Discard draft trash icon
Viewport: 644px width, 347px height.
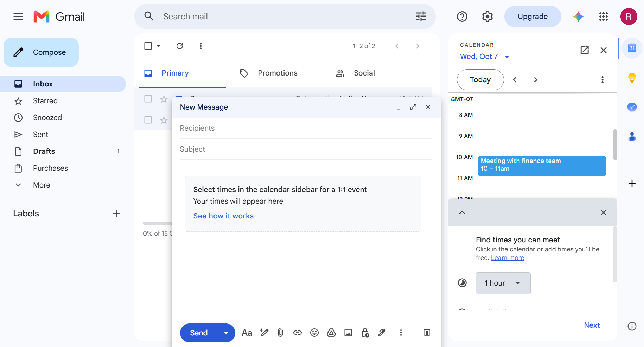[427, 333]
